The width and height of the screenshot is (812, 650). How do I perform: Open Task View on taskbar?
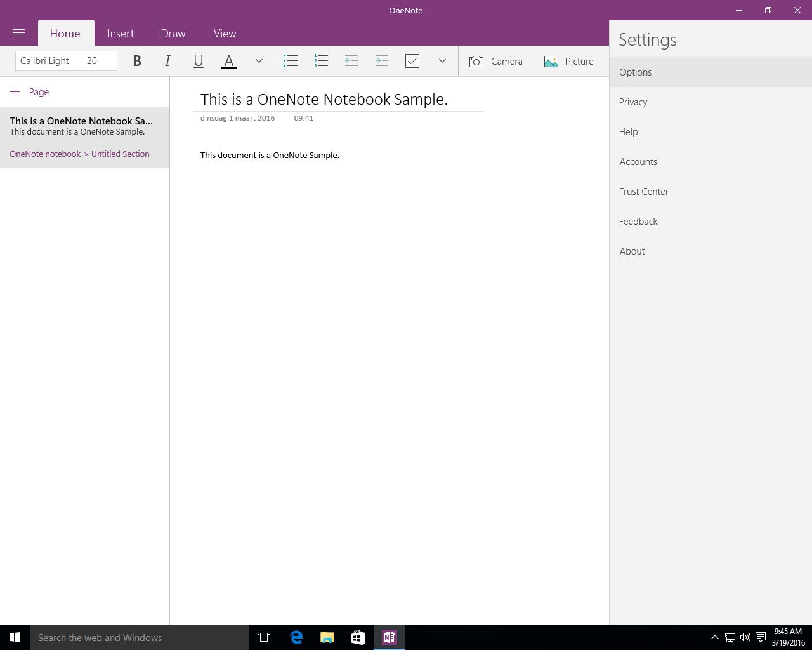coord(264,637)
